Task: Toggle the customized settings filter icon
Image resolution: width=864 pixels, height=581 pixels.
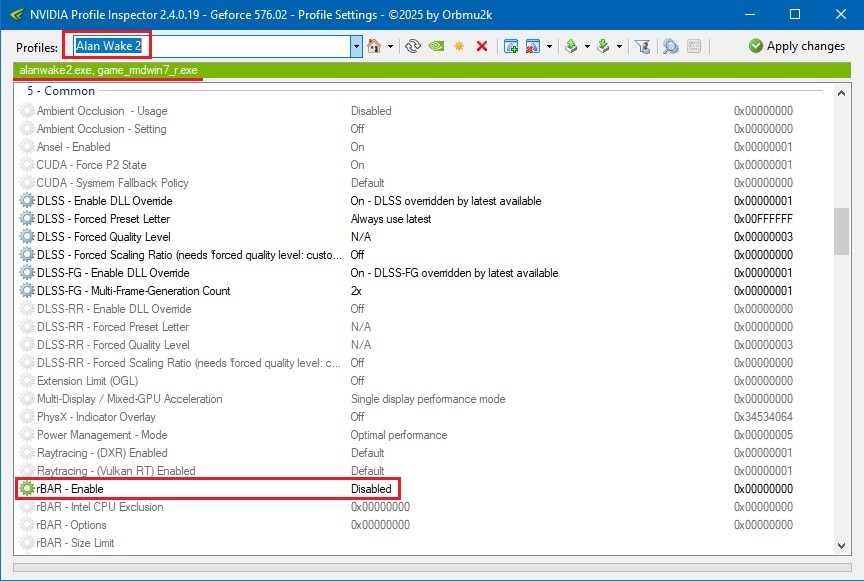Action: click(x=642, y=46)
